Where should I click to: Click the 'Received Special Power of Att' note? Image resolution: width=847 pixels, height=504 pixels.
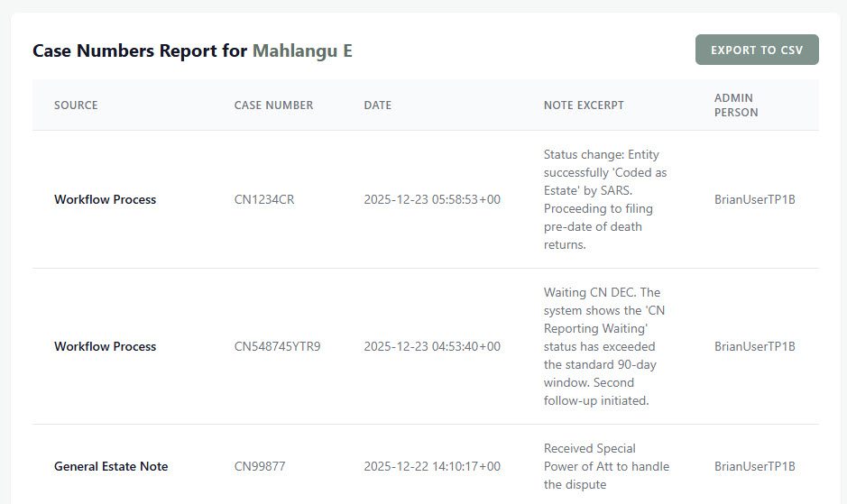coord(606,466)
